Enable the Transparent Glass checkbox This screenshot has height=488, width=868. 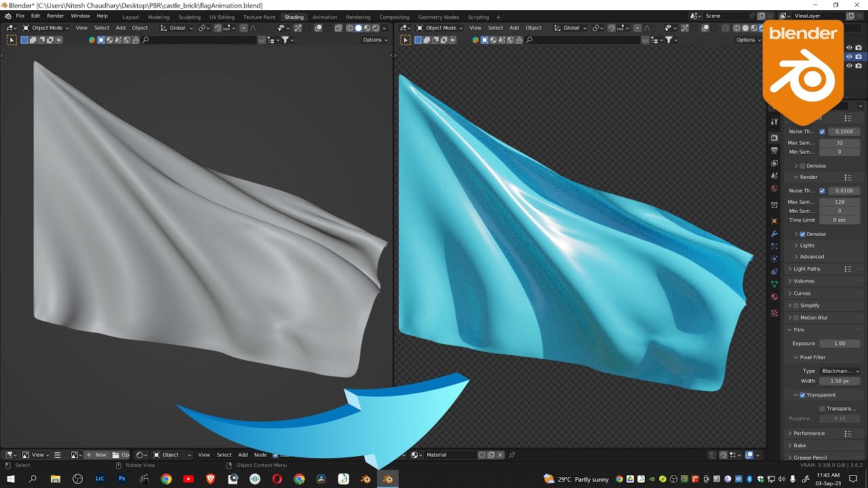[823, 409]
